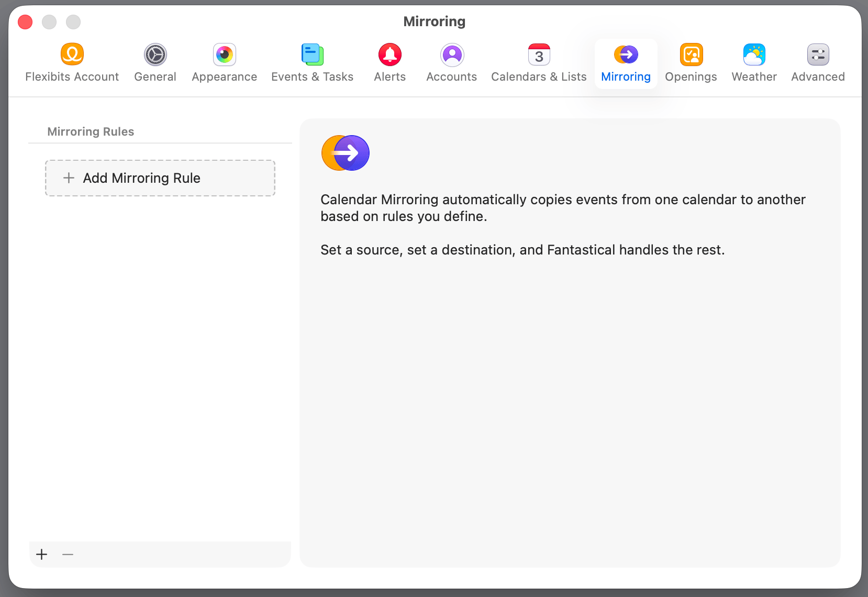Open Alerts preferences with bell icon
This screenshot has width=868, height=597.
(390, 63)
